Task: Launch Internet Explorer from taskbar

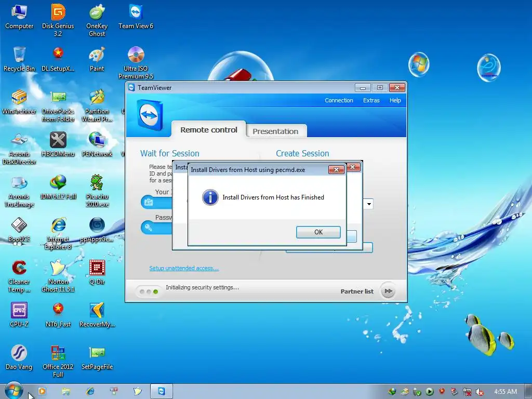Action: [90, 391]
